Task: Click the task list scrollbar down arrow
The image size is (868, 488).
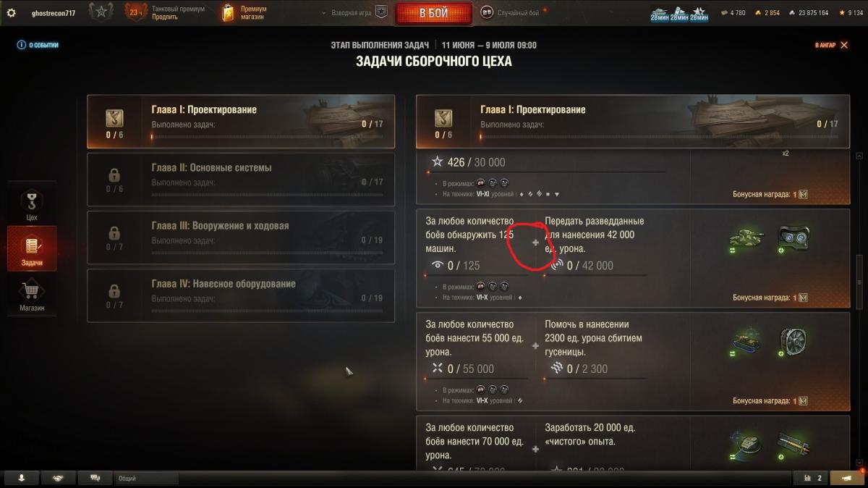Action: (x=860, y=463)
